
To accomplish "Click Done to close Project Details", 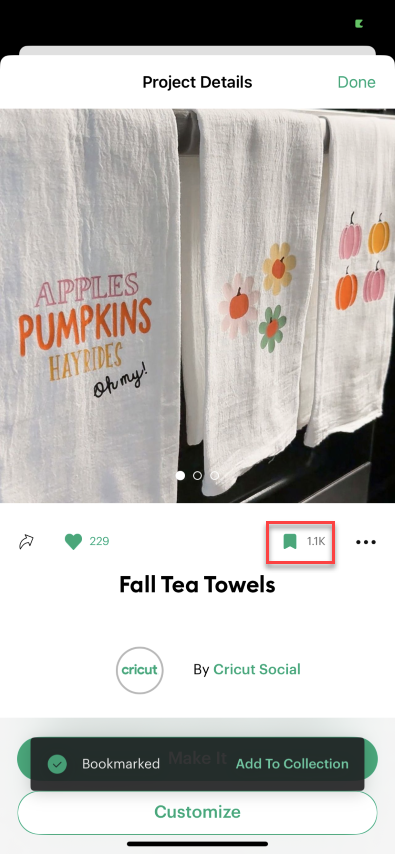I will point(356,82).
